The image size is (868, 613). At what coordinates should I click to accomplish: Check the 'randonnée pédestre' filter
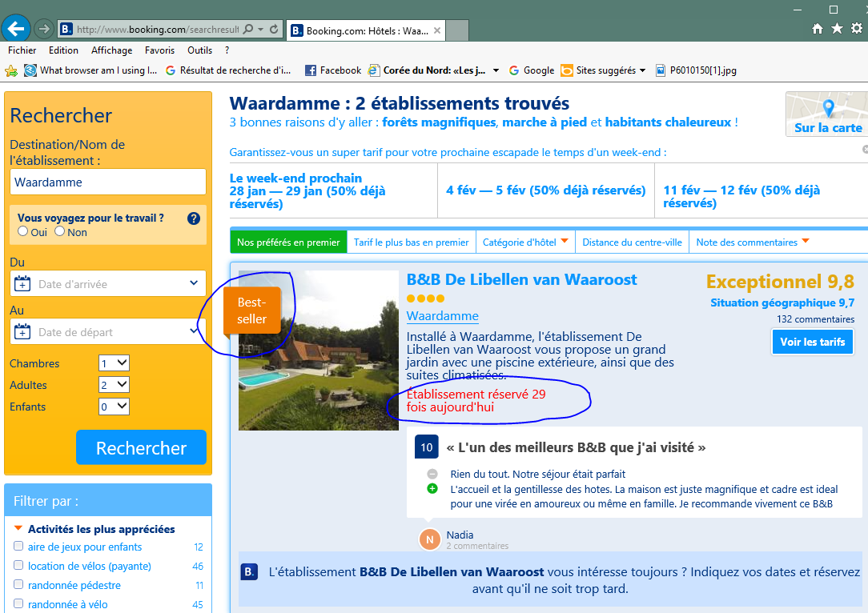coord(18,584)
